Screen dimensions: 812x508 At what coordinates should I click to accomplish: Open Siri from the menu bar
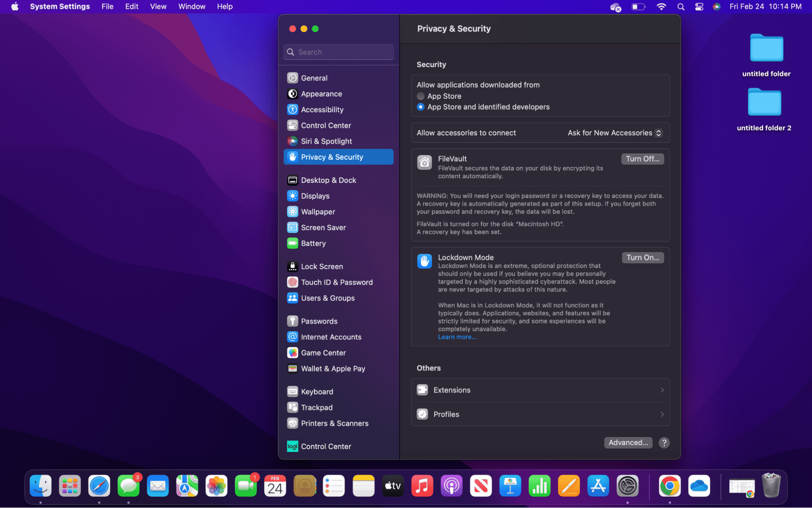[717, 7]
